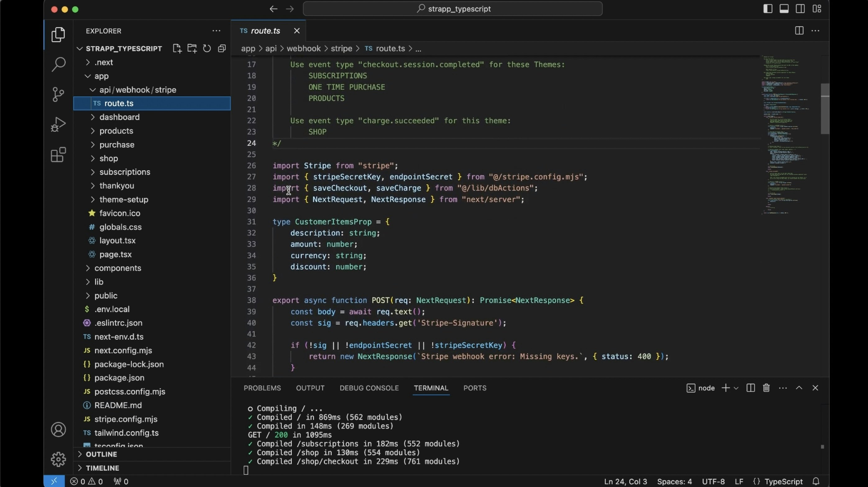This screenshot has height=487, width=868.
Task: Go forward in navigation history
Action: click(x=290, y=9)
